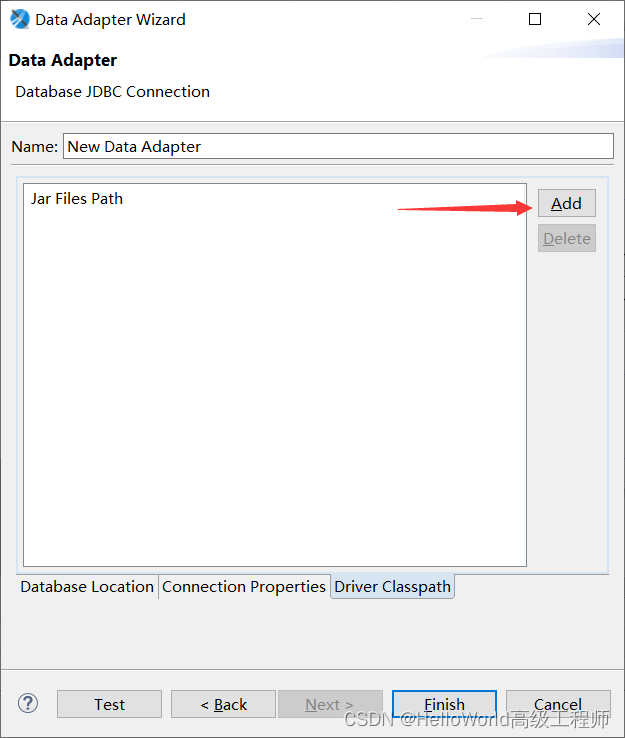Add a jar file with the Add button
The width and height of the screenshot is (625, 738).
(567, 203)
